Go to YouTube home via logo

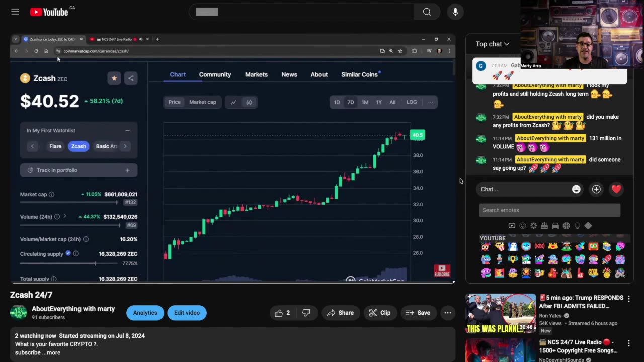[x=49, y=12]
